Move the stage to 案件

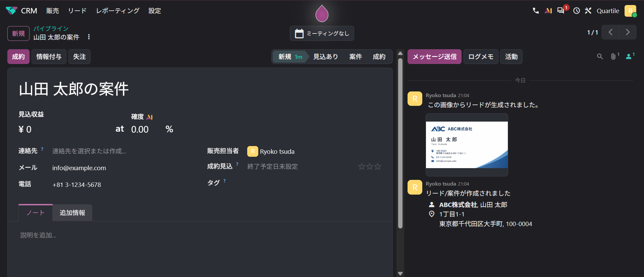356,57
